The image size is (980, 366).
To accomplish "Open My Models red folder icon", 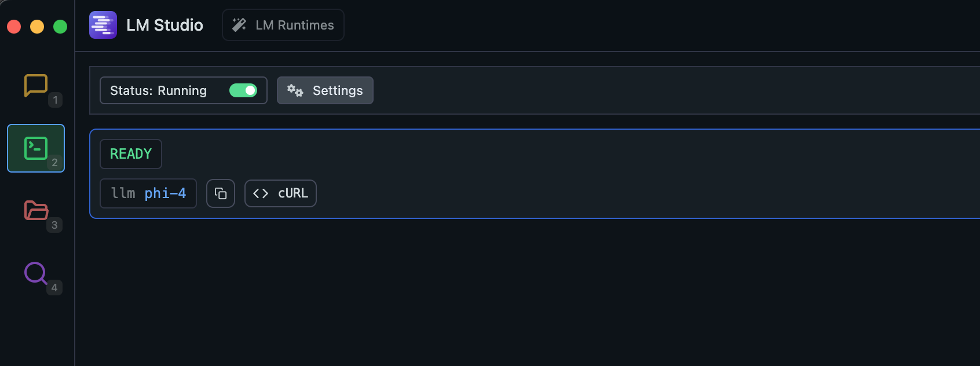I will [36, 210].
